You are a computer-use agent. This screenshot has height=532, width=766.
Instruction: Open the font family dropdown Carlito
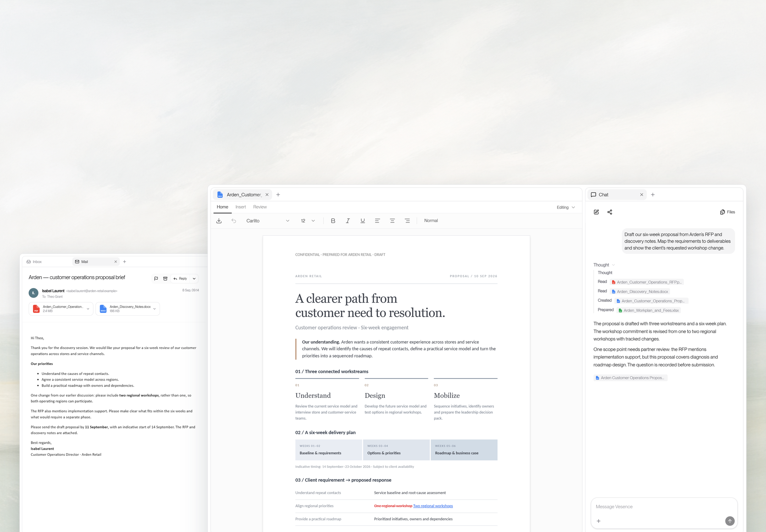268,221
